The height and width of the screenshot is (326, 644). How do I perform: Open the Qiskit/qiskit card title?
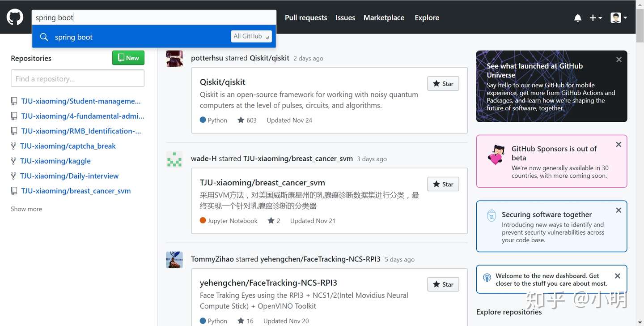point(222,82)
